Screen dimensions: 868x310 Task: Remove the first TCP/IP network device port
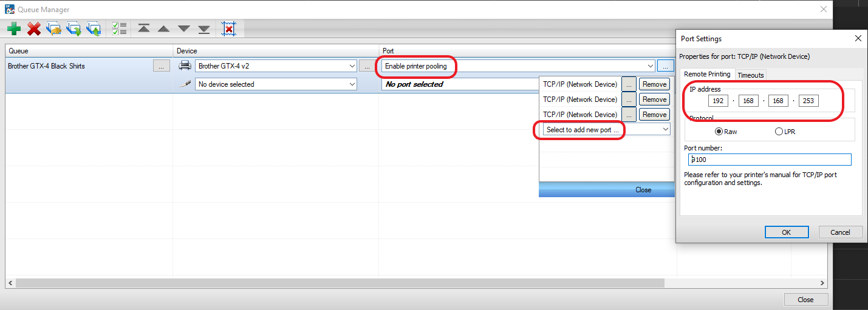coord(654,84)
